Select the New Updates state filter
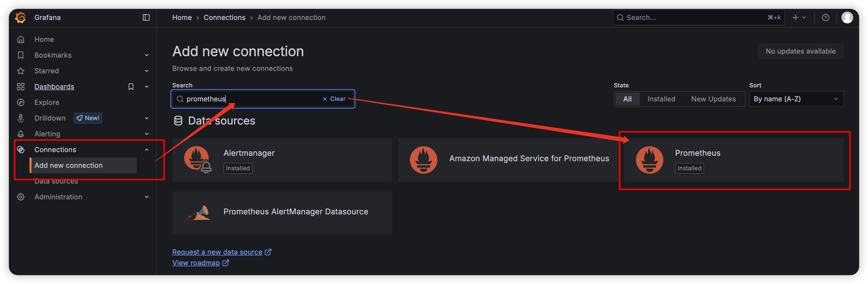868x284 pixels. pyautogui.click(x=713, y=99)
